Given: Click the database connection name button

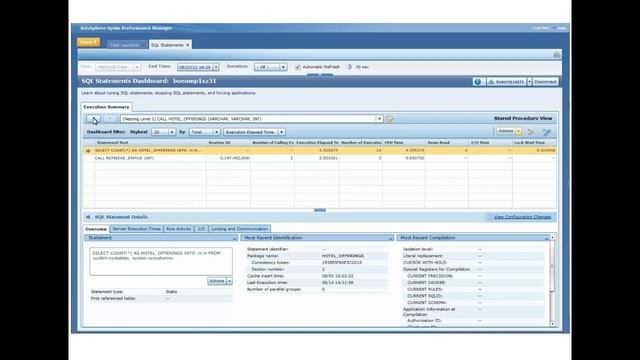Looking at the screenshot, I should pos(506,82).
